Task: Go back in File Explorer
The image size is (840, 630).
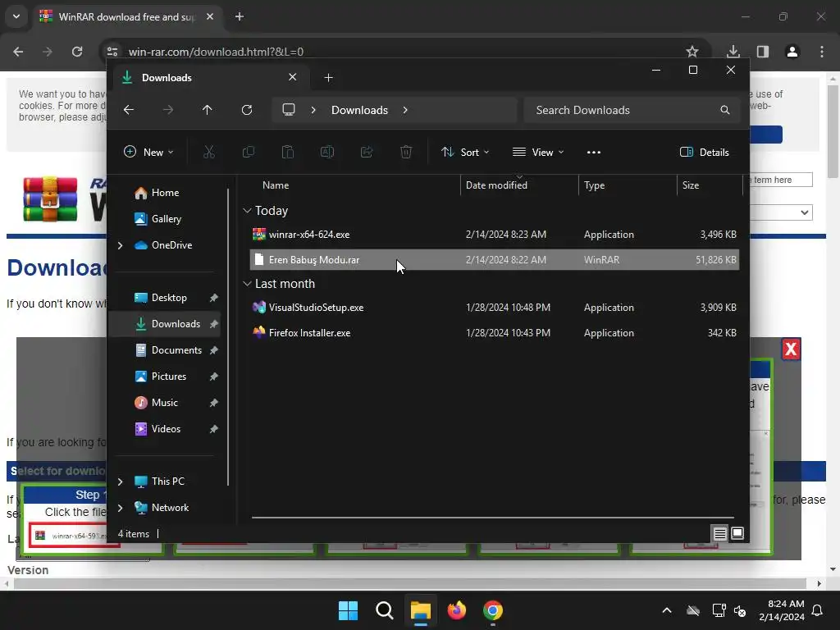Action: point(129,110)
